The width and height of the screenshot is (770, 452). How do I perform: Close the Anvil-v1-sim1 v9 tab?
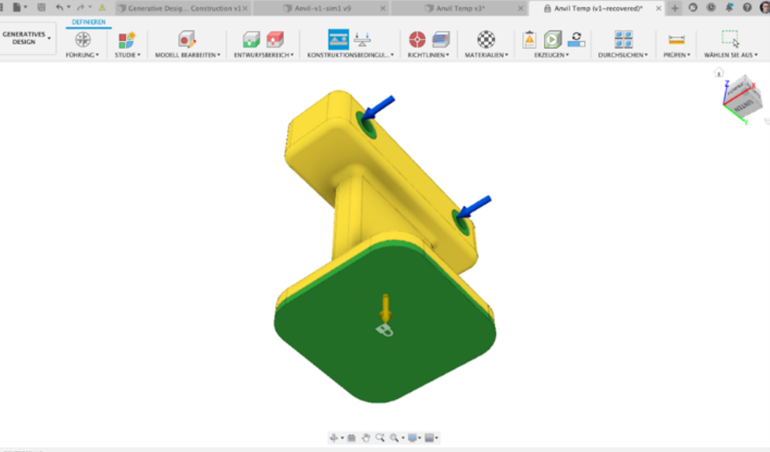pyautogui.click(x=383, y=8)
